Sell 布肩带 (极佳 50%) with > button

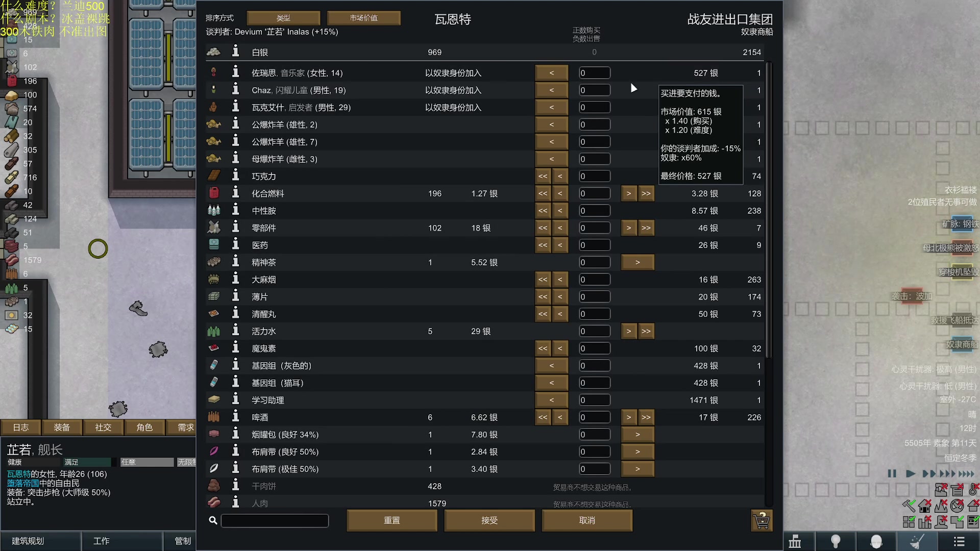[638, 469]
